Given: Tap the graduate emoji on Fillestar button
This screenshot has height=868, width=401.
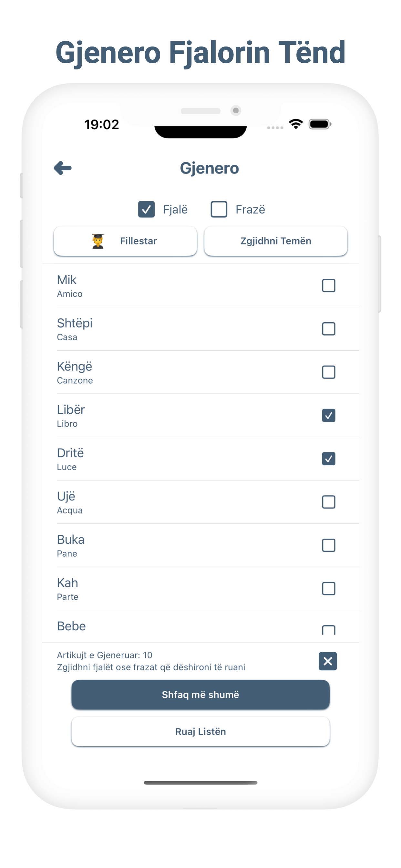Looking at the screenshot, I should click(98, 241).
